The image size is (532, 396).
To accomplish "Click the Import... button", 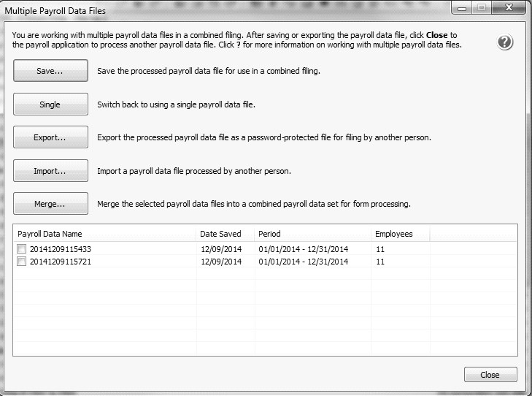I will [x=50, y=170].
